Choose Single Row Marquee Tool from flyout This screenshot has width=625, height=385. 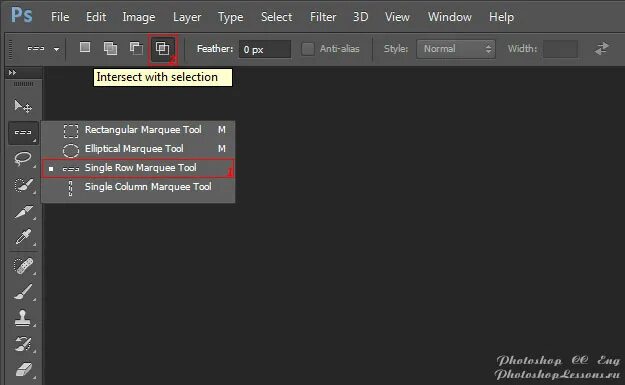[138, 168]
